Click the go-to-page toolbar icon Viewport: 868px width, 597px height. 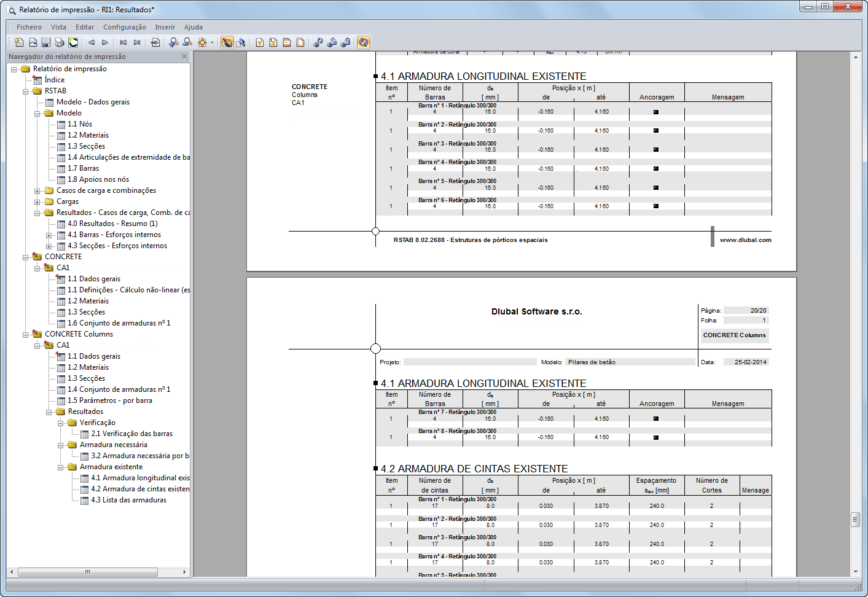tap(155, 42)
